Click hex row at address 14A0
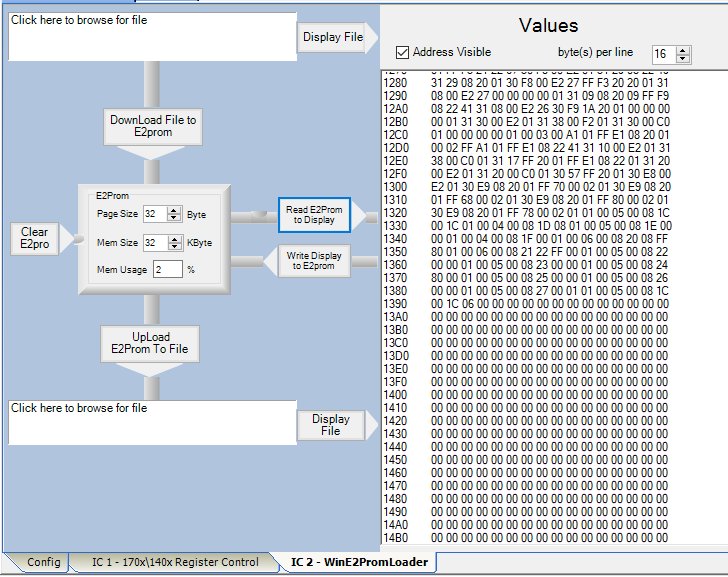Viewport: 728px width, 577px height. 526,525
